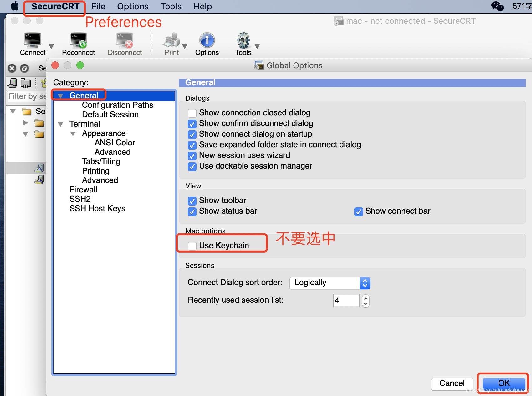532x396 pixels.
Task: Select Tabs/Tiling category
Action: [101, 161]
